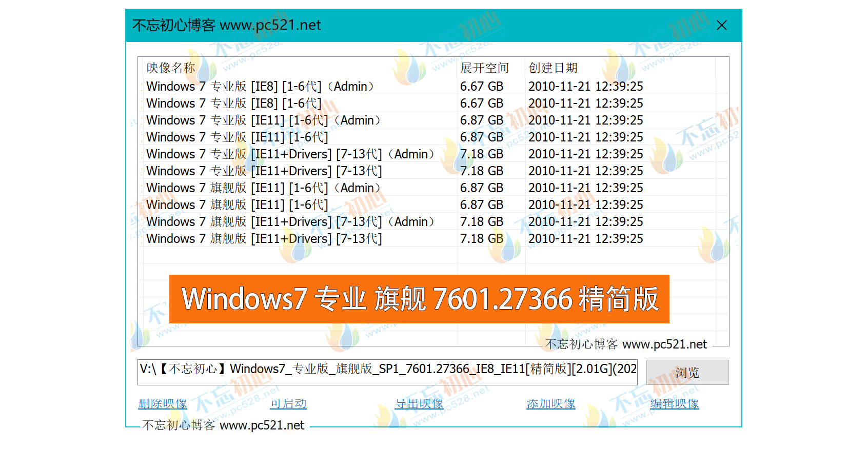868x451 pixels.
Task: Click the 添加映像 link
Action: pos(551,404)
